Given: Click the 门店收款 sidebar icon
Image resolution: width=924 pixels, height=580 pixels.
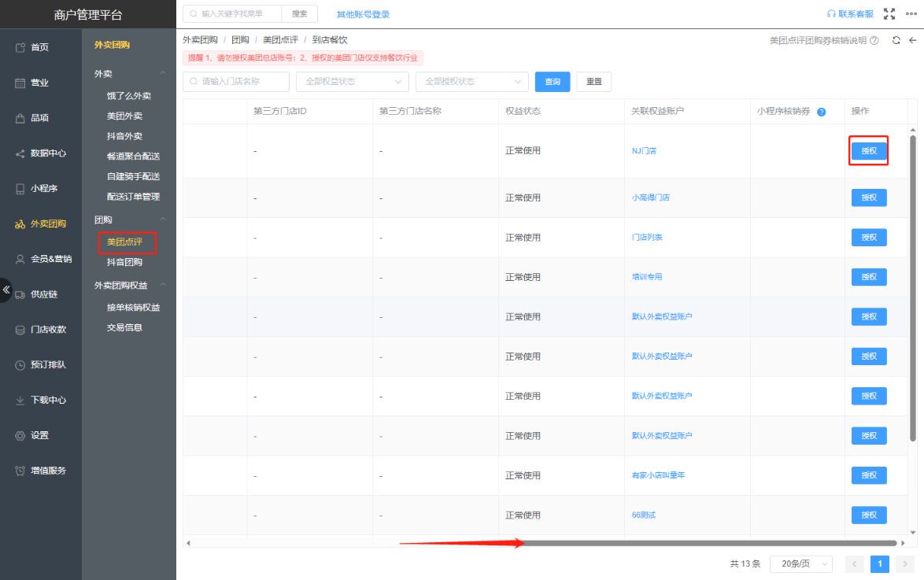Looking at the screenshot, I should point(19,329).
